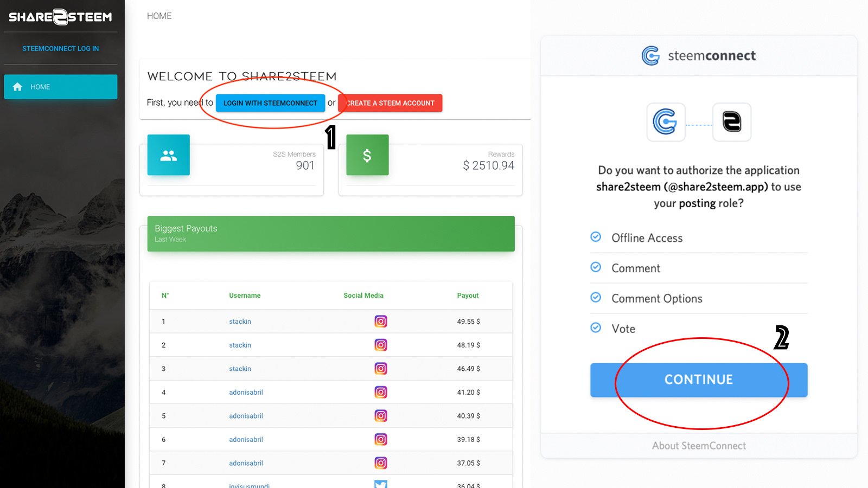Click the Share2Steem logo in sidebar
Viewport: 868px width, 488px height.
point(60,17)
